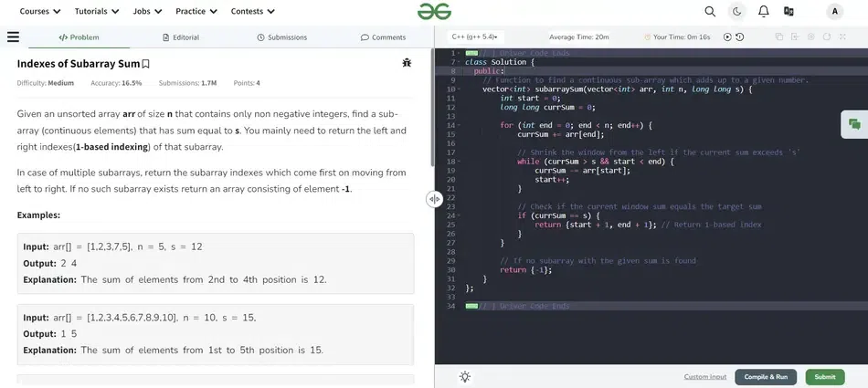Viewport: 868px width, 388px height.
Task: Open the chat bubble side widget
Action: click(x=854, y=124)
